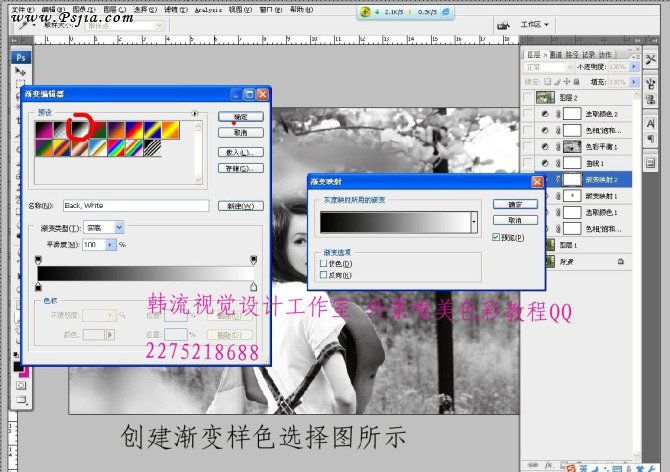Click the padlock on 背景 layer

coord(620,261)
